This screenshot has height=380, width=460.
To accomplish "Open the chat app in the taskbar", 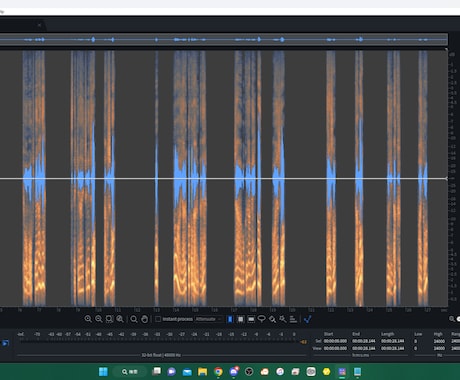I will pos(171,371).
